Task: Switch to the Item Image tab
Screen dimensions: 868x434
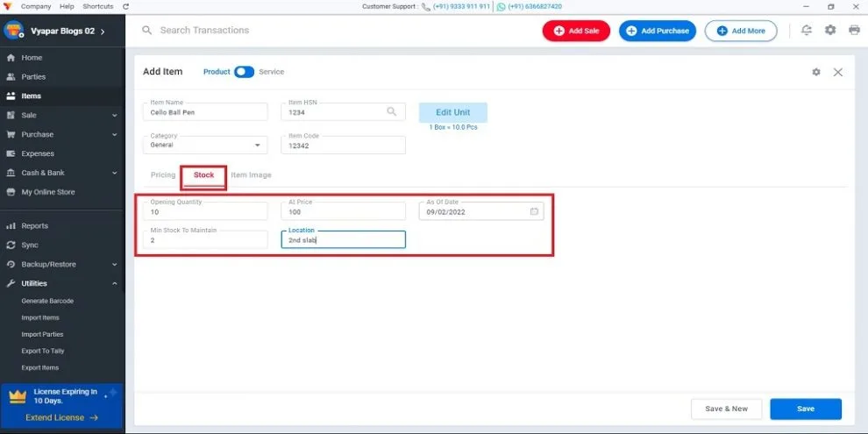Action: click(252, 175)
